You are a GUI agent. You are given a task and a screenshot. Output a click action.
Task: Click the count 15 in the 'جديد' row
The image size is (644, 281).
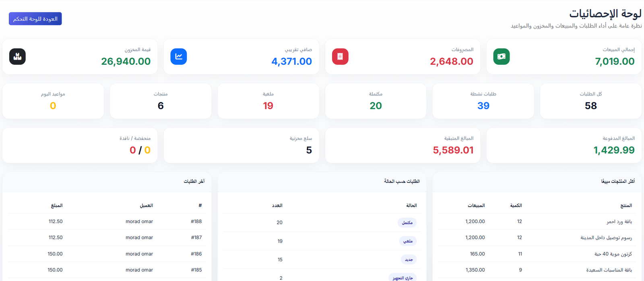[280, 260]
